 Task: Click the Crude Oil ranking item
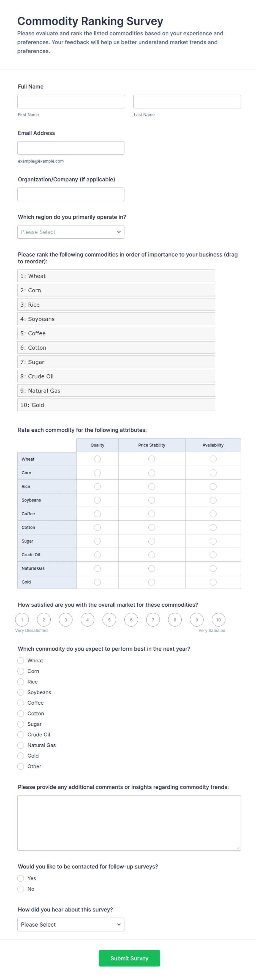(116, 376)
